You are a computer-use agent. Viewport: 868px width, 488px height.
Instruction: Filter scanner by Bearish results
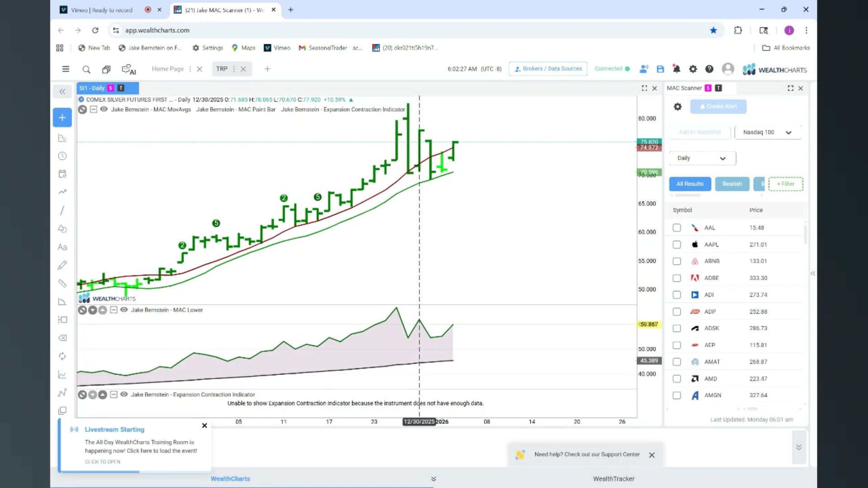732,184
